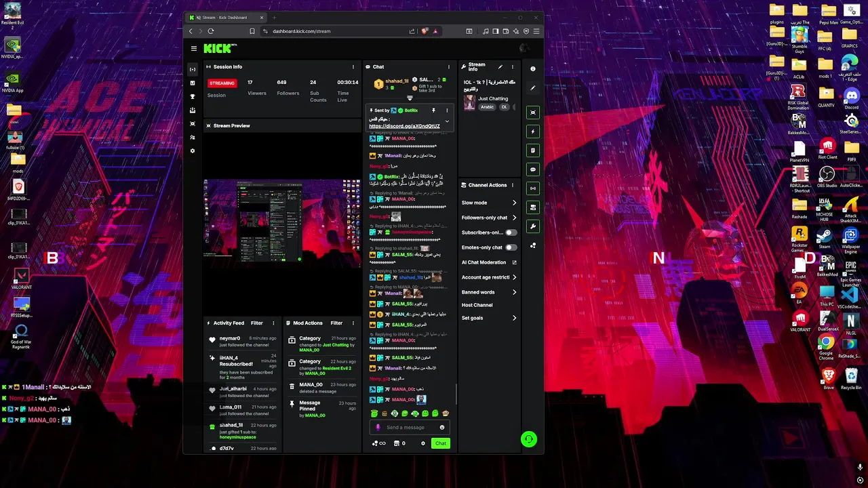Screen dimensions: 868x488
Task: Click the info icon in the right rail
Action: click(533, 68)
